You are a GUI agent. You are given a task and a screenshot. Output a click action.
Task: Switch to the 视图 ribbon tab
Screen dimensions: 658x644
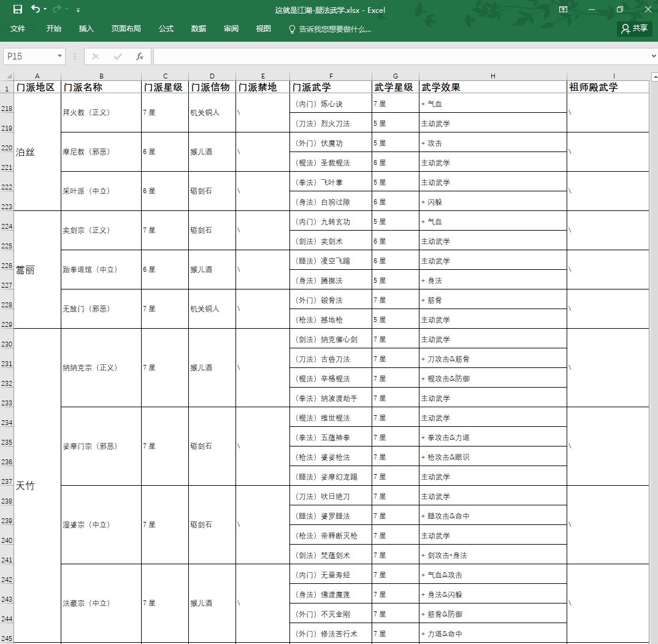click(264, 29)
